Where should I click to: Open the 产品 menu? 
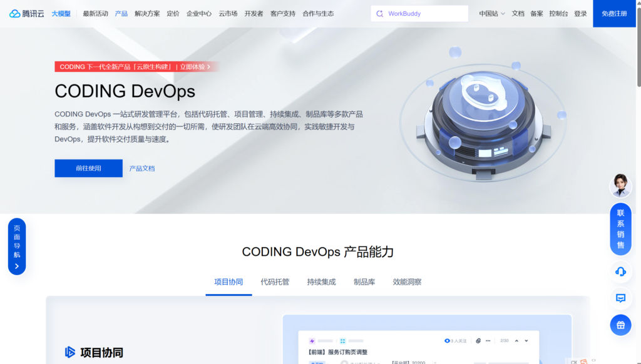(x=121, y=14)
